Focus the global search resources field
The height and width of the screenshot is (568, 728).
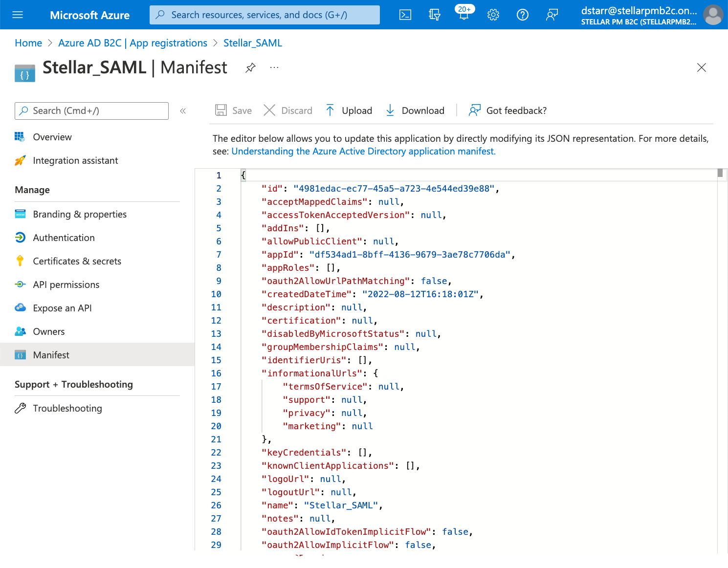[x=265, y=15]
